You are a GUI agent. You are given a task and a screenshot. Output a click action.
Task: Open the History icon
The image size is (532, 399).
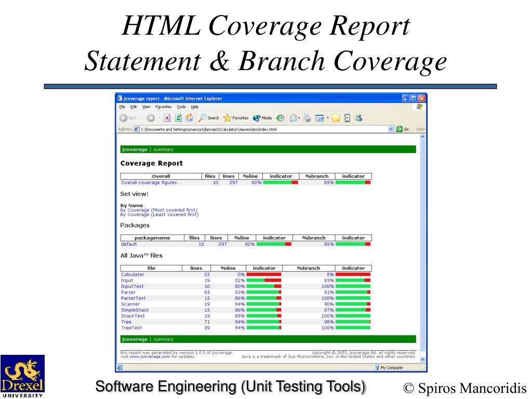pyautogui.click(x=280, y=118)
